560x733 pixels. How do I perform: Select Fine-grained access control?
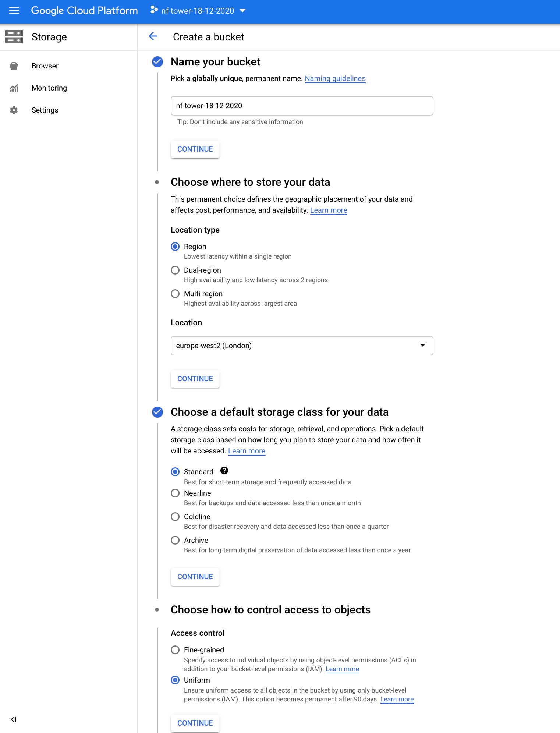(x=175, y=650)
